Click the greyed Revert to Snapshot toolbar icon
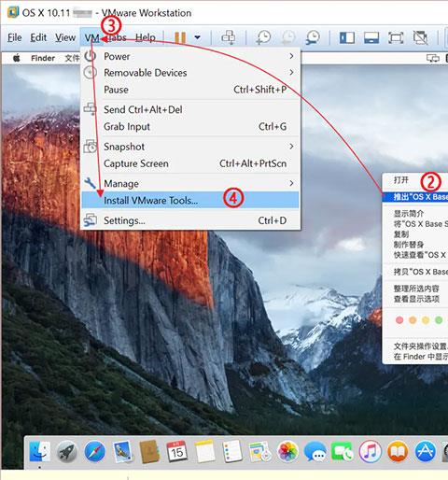 288,37
